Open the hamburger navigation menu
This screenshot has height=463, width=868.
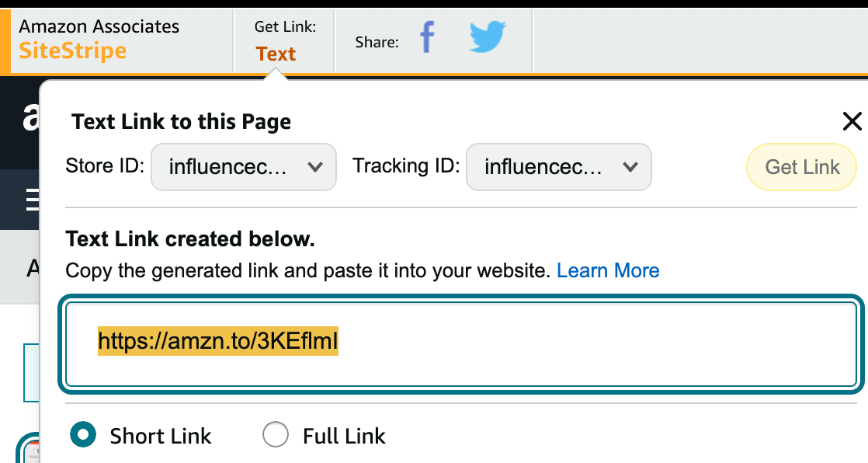tap(32, 200)
